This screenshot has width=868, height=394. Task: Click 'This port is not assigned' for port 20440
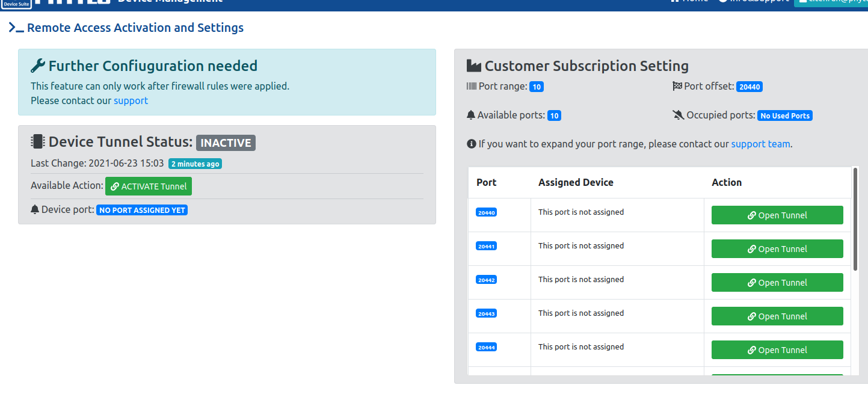pyautogui.click(x=581, y=212)
